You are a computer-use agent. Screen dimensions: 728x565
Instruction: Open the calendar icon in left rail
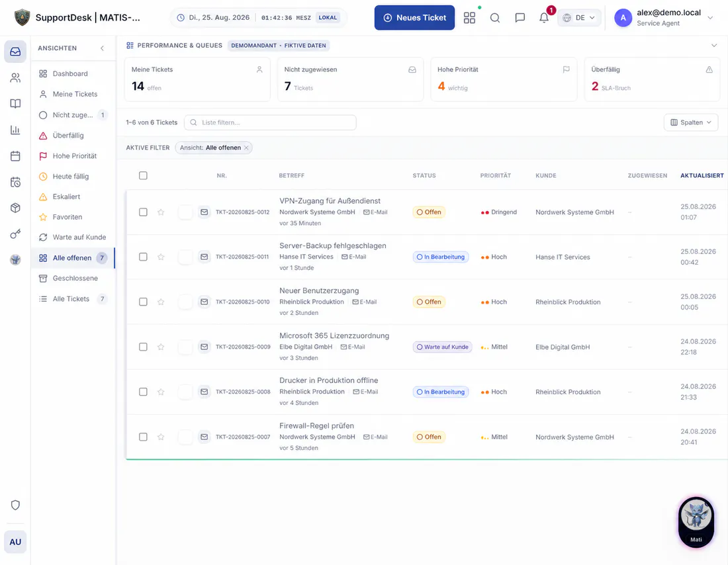15,156
